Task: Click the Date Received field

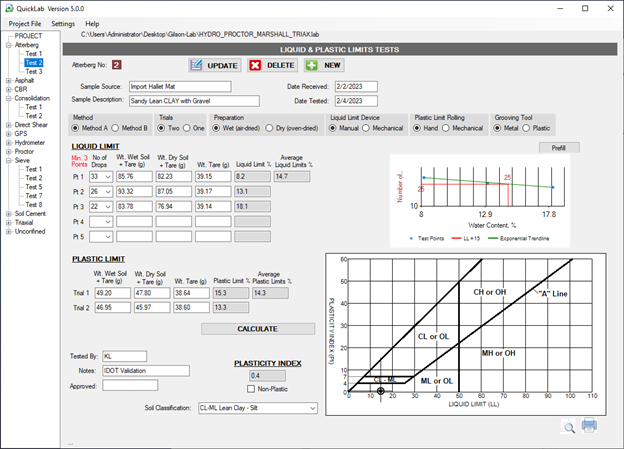Action: tap(356, 86)
